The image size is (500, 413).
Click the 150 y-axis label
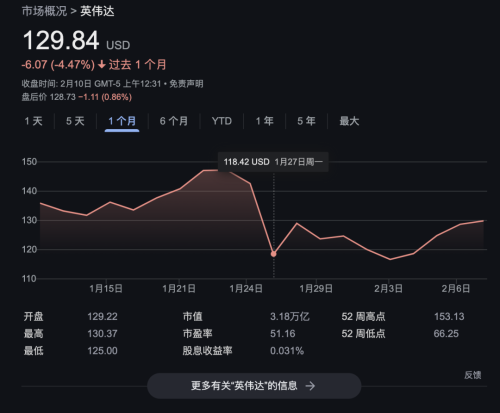tap(29, 162)
